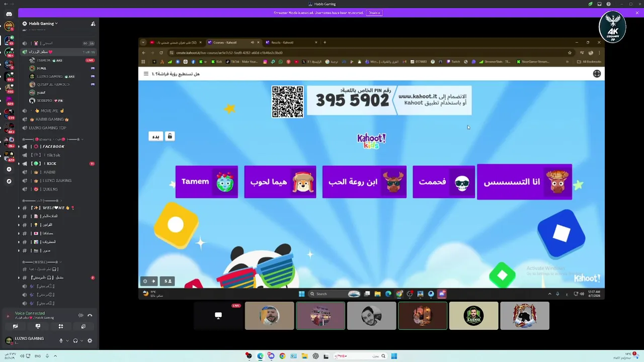The image size is (644, 362).
Task: Open microphone input options arrow
Action: pyautogui.click(x=67, y=340)
